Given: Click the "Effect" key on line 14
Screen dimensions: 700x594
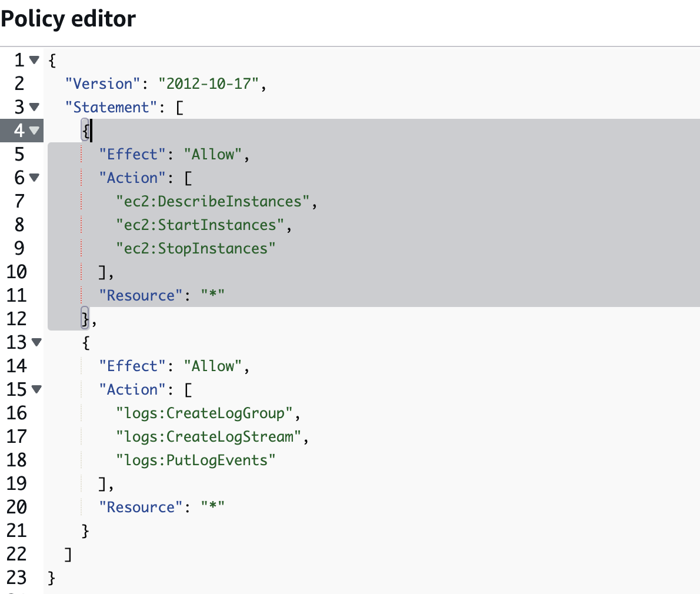Looking at the screenshot, I should 132,366.
